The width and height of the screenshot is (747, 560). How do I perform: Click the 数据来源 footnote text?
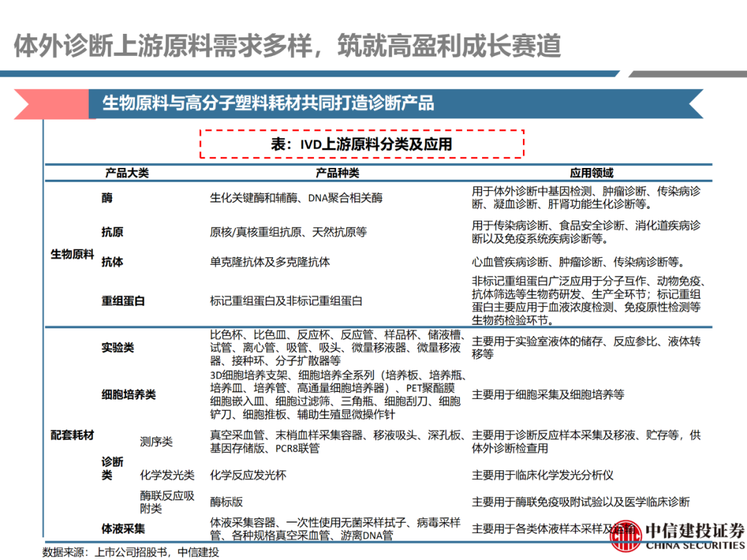click(x=131, y=552)
